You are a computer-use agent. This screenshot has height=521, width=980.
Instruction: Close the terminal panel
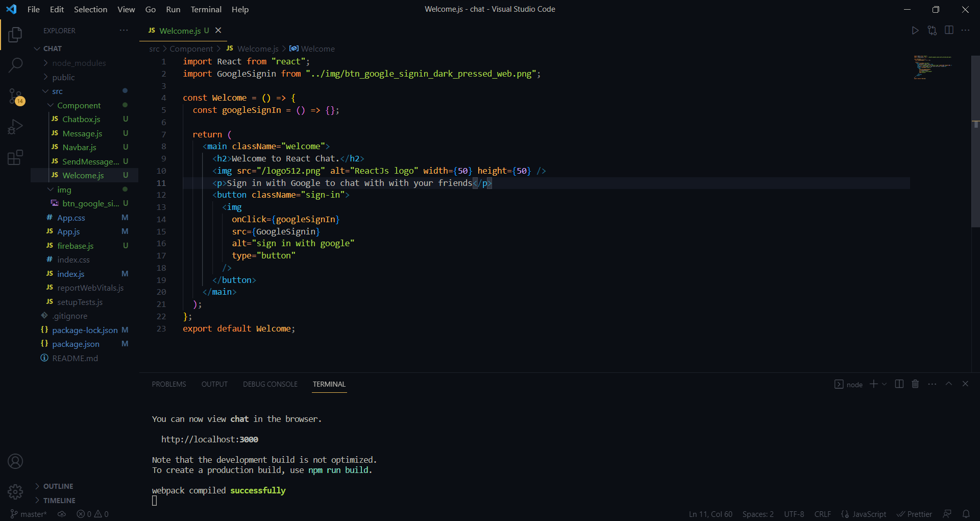(x=965, y=384)
